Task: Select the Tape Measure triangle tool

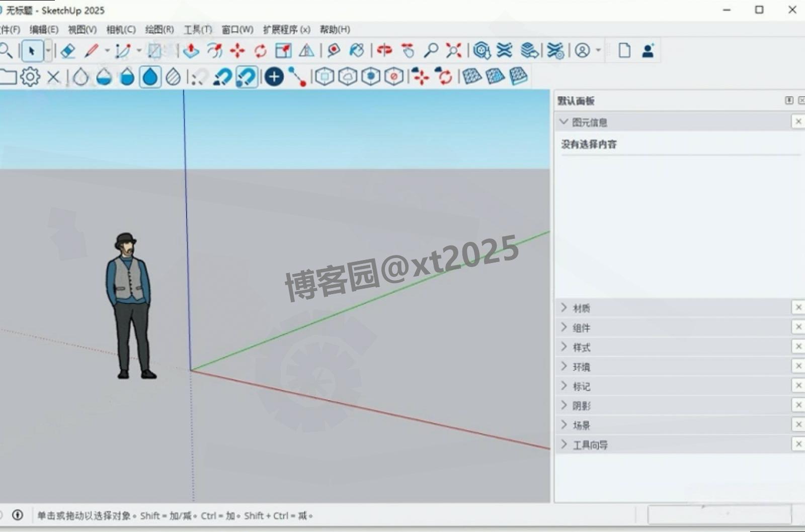Action: pos(306,50)
